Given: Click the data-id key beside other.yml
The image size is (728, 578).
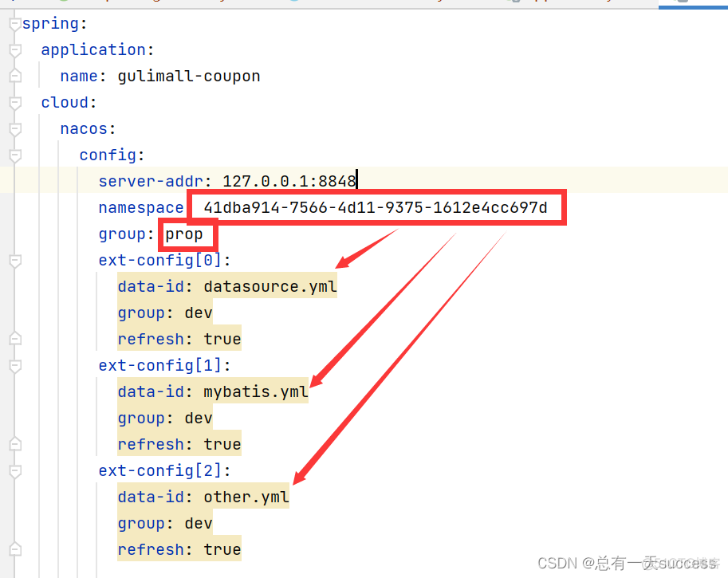Looking at the screenshot, I should 151,497.
